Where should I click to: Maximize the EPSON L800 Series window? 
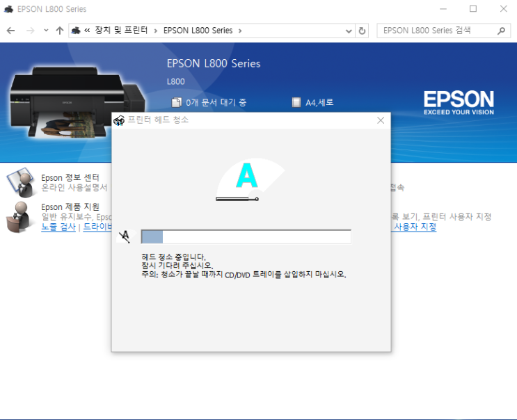click(x=473, y=9)
